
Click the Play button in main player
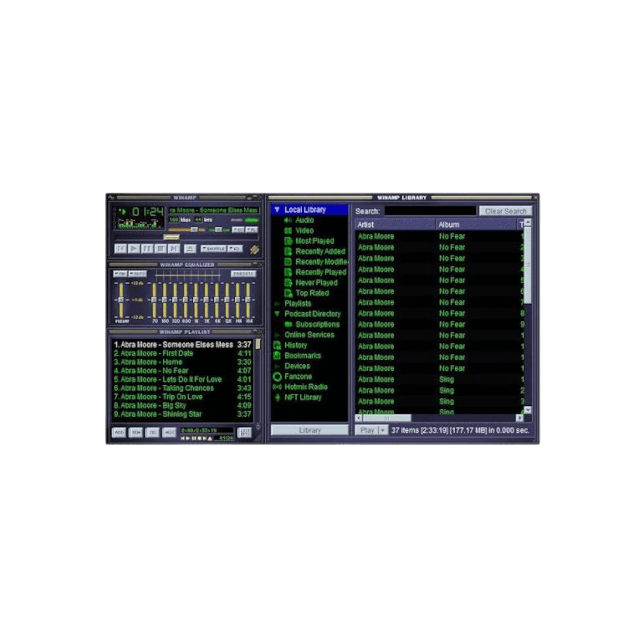[134, 249]
